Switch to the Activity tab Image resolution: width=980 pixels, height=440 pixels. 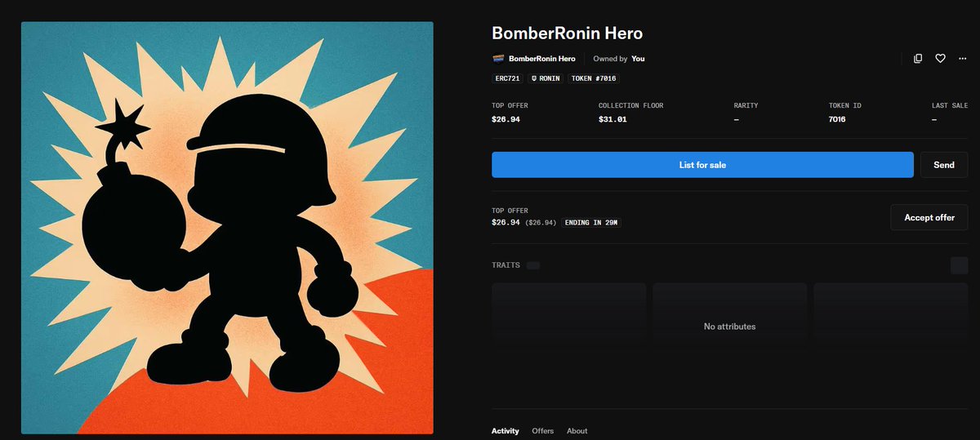505,431
